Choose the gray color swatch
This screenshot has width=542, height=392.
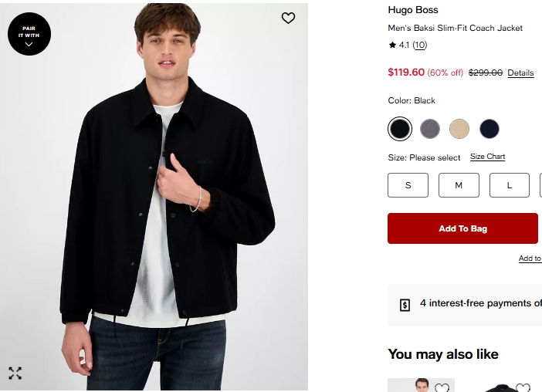[430, 129]
